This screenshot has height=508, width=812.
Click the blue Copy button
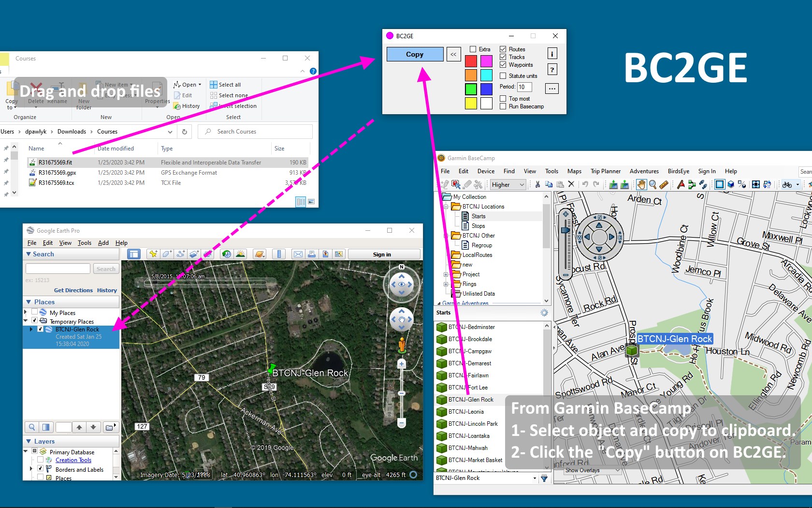pyautogui.click(x=415, y=54)
